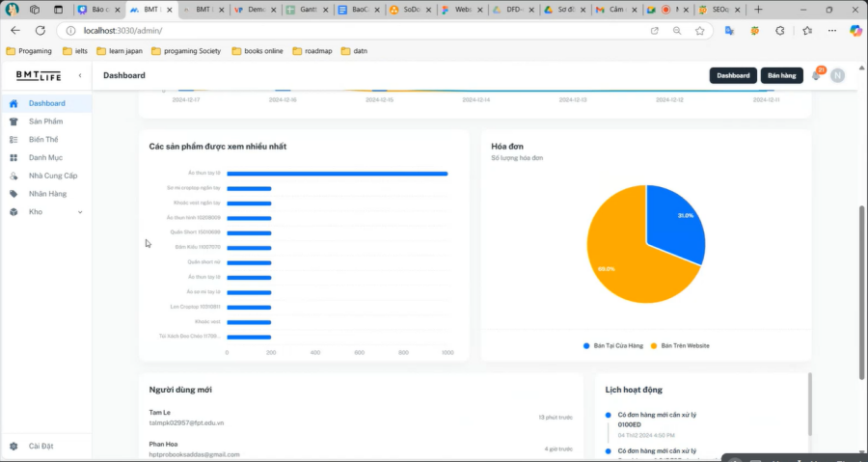The image size is (868, 462).
Task: Open the Nhãn Hàng tag icon
Action: [14, 194]
